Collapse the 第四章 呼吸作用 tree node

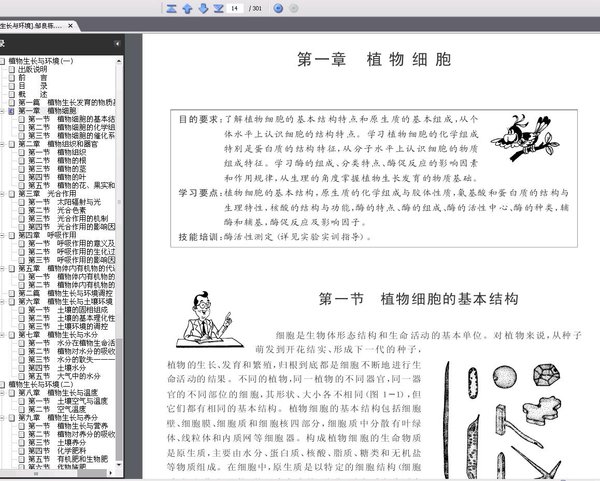[2, 235]
